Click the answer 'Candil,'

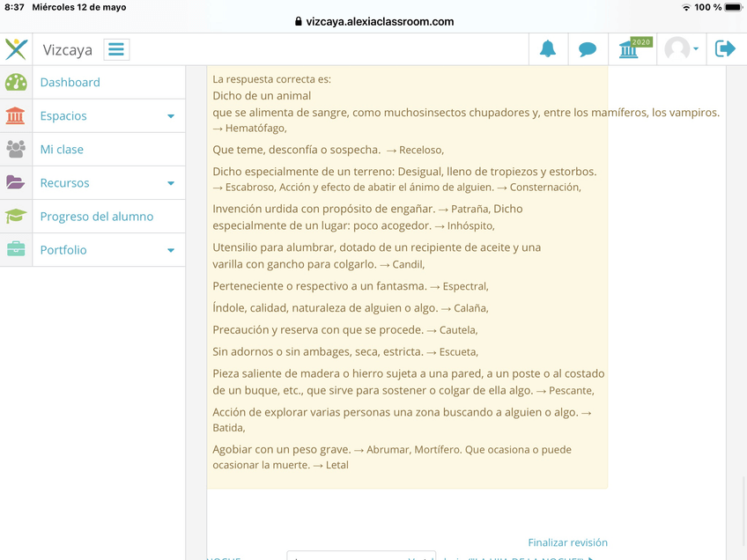click(x=408, y=264)
